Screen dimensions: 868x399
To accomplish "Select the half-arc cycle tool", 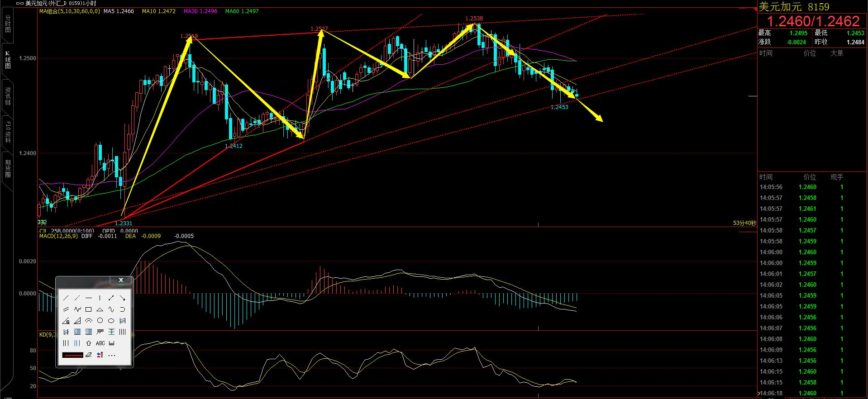I will (x=122, y=309).
